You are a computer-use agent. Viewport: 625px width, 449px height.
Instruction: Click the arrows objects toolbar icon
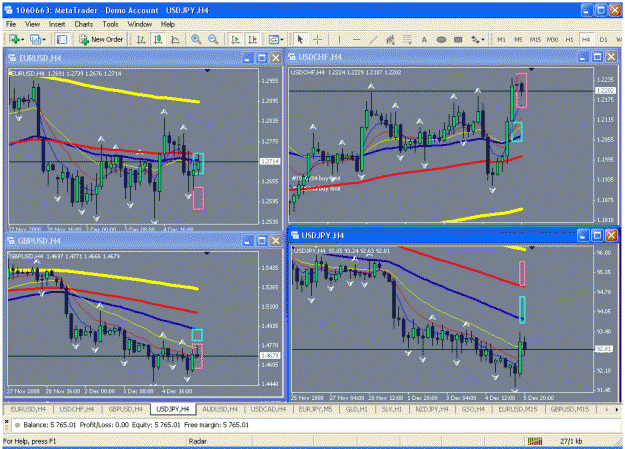(475, 39)
